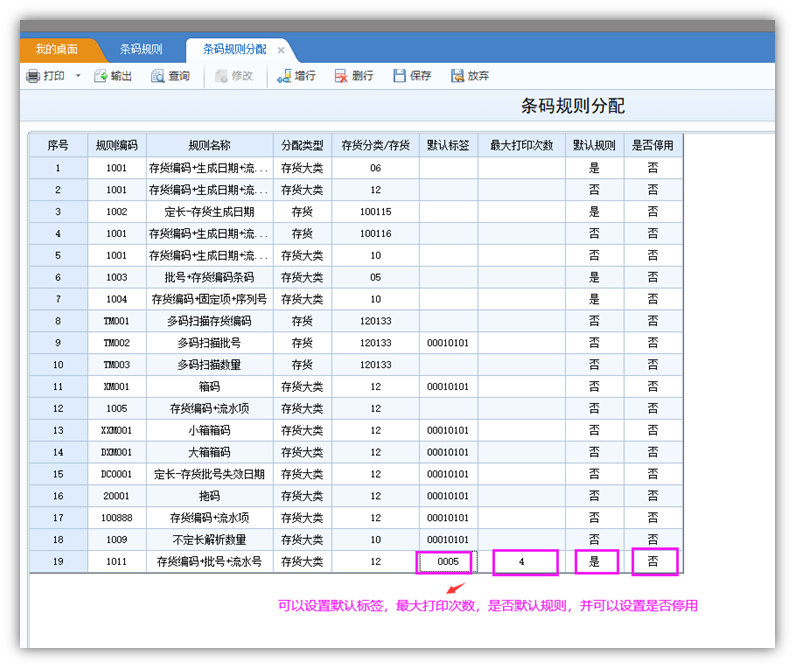795x668 pixels.
Task: Select rule name 批号+存货编码条码
Action: pos(209,277)
